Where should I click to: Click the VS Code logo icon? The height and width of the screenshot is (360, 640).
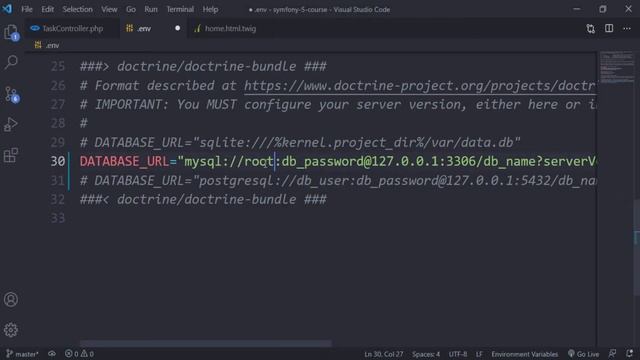click(7, 9)
